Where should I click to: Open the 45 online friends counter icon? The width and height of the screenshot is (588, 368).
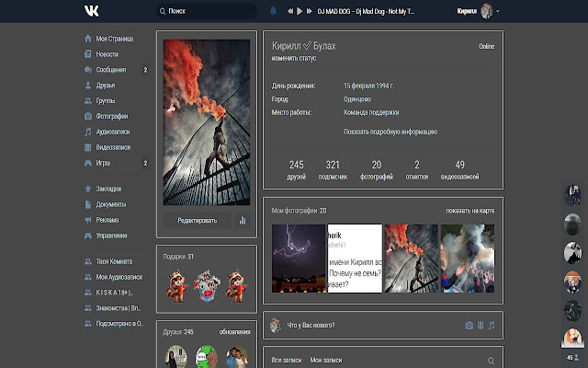[x=572, y=358]
